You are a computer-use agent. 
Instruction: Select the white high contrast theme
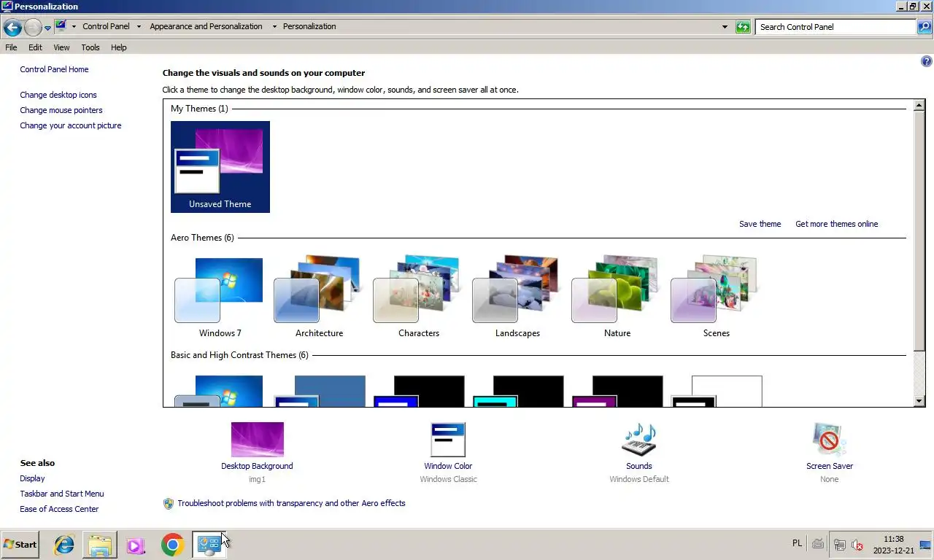click(x=716, y=391)
